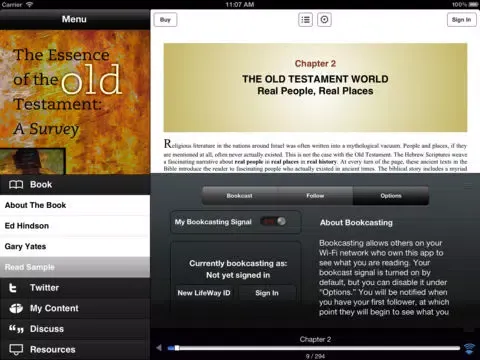This screenshot has height=360, width=480.
Task: Tap New LifeWay ID button
Action: [204, 293]
